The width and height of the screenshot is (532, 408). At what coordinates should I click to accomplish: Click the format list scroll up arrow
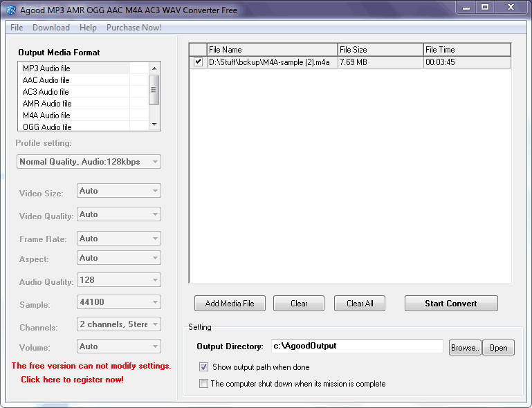click(154, 68)
